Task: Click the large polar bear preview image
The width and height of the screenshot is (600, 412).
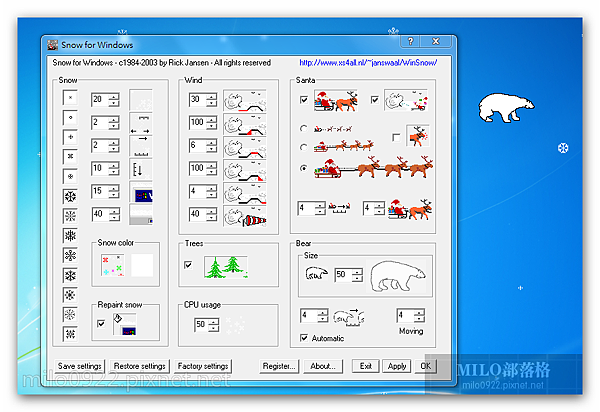Action: point(396,277)
